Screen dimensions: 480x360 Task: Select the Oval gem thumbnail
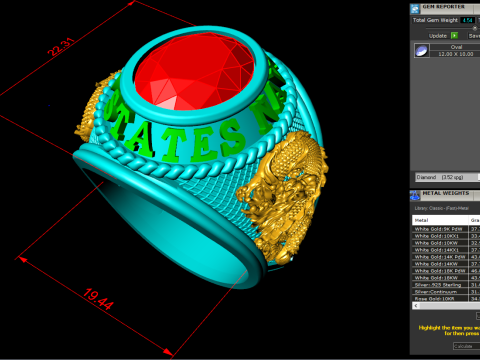point(422,51)
